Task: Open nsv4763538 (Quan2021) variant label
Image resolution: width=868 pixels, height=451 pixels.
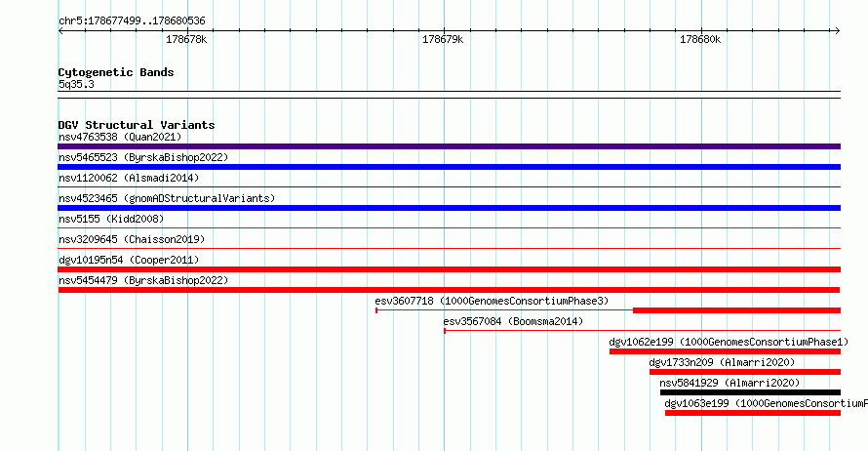Action: pos(120,137)
